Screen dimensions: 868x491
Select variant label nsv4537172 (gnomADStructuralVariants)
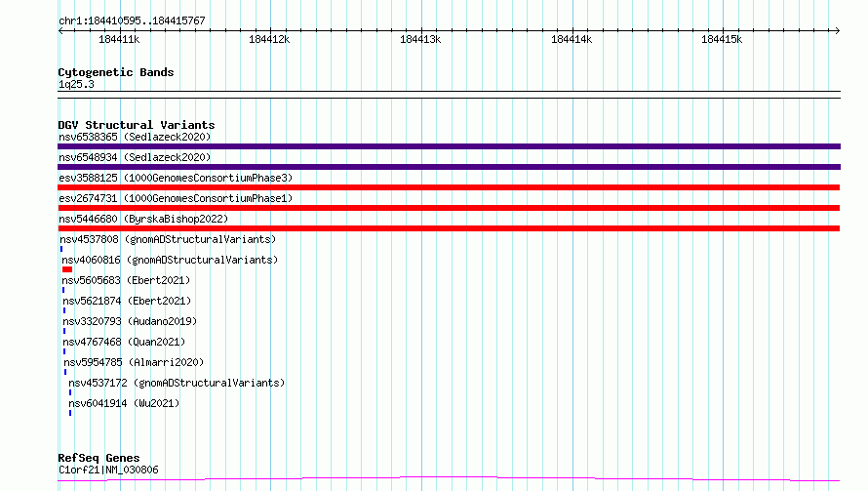(177, 383)
